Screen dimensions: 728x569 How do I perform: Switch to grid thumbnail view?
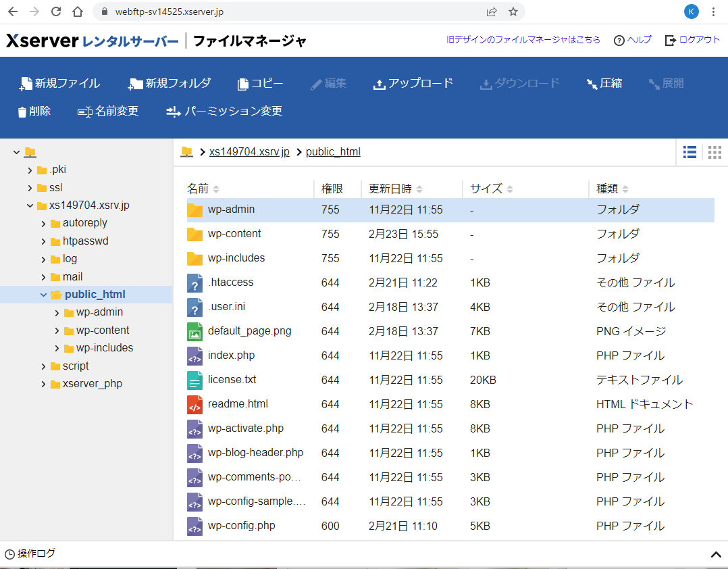[714, 153]
